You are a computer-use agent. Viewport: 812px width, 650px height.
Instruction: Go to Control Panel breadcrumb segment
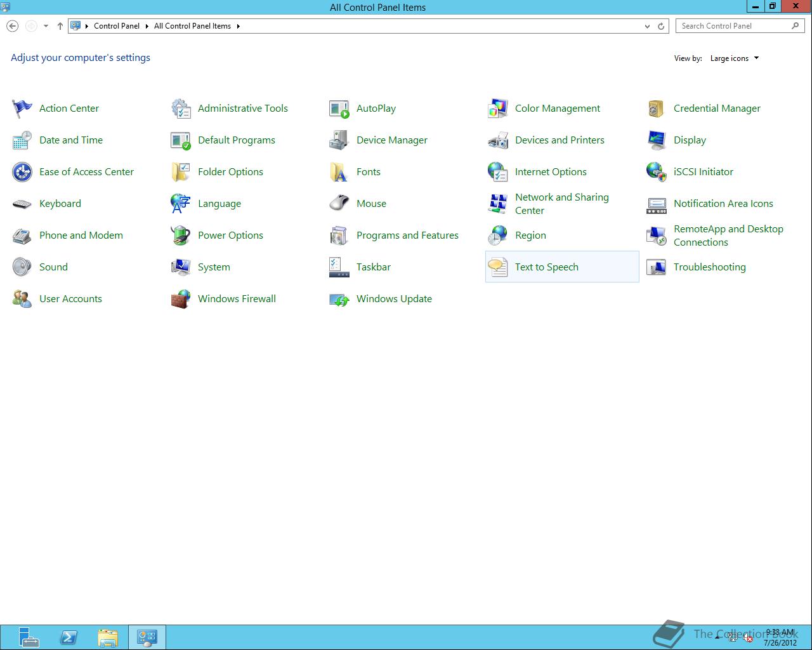117,26
